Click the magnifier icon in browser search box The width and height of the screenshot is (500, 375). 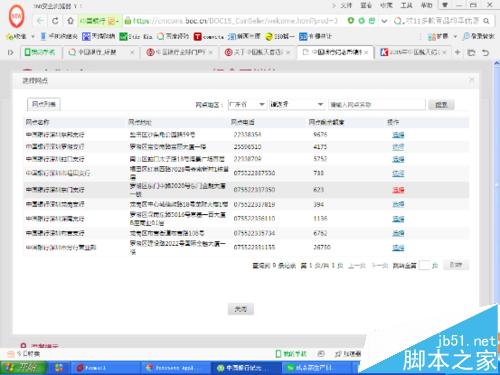(x=486, y=21)
